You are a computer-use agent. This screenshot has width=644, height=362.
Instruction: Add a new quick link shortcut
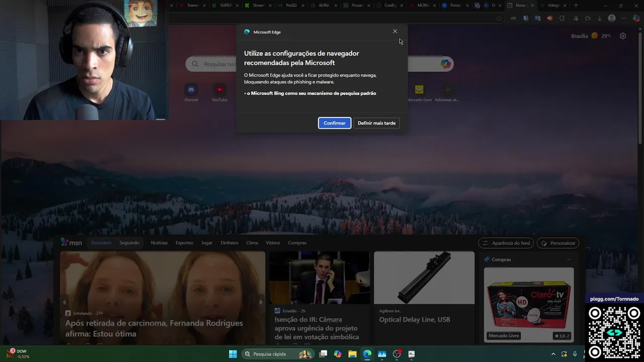447,93
